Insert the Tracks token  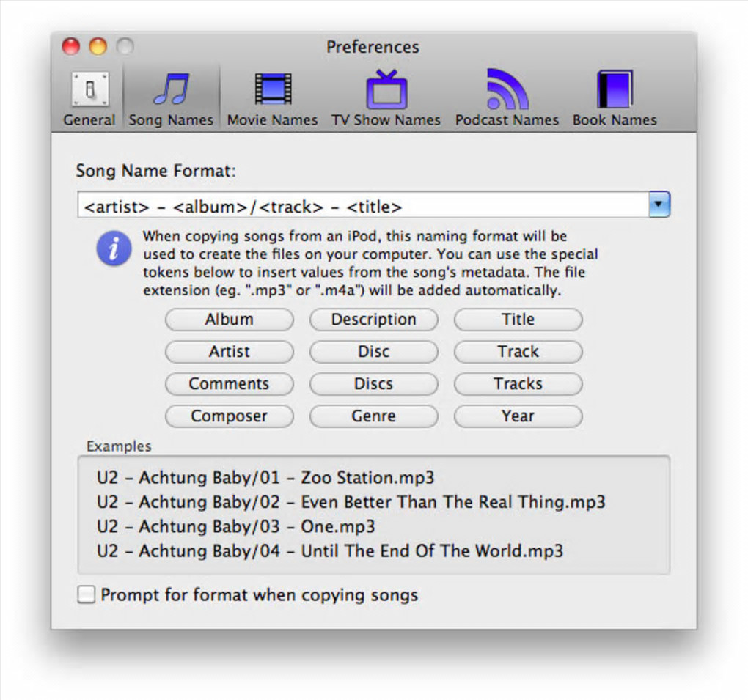[518, 384]
